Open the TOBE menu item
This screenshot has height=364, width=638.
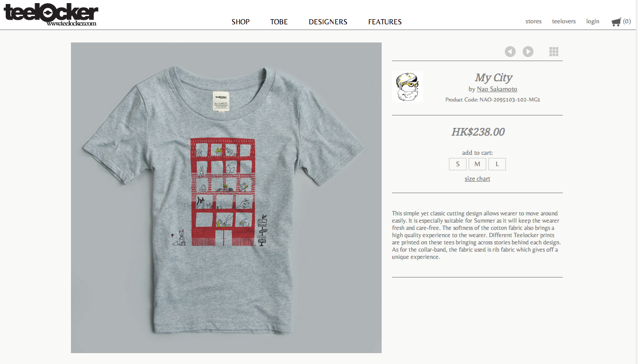point(279,22)
